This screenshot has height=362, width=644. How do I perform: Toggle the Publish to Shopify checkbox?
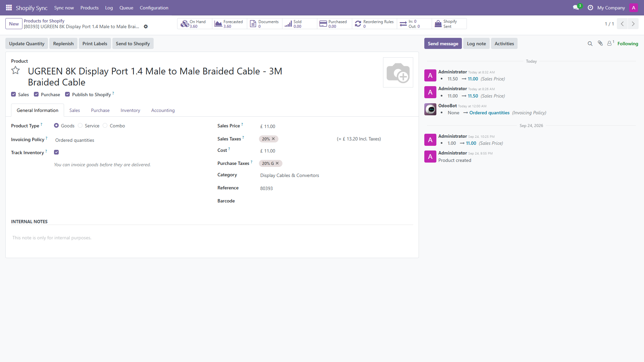[67, 95]
